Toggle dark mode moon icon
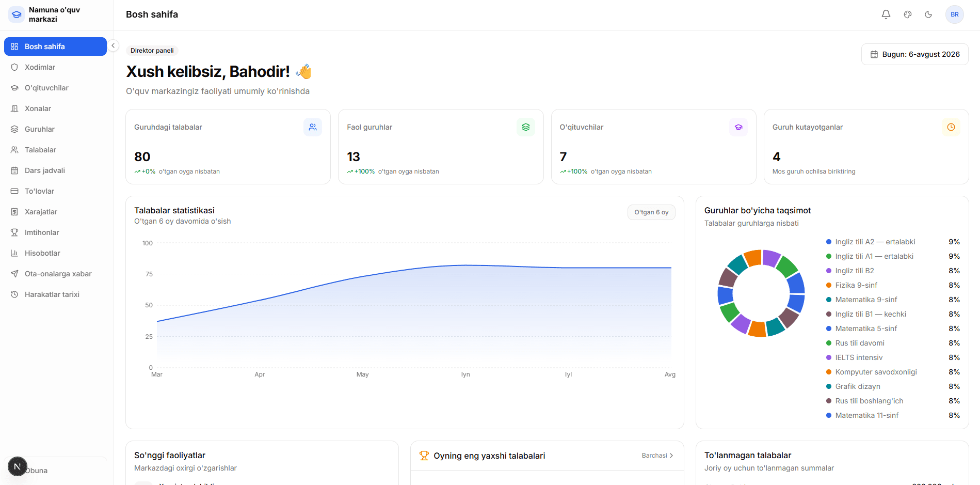 (x=928, y=14)
